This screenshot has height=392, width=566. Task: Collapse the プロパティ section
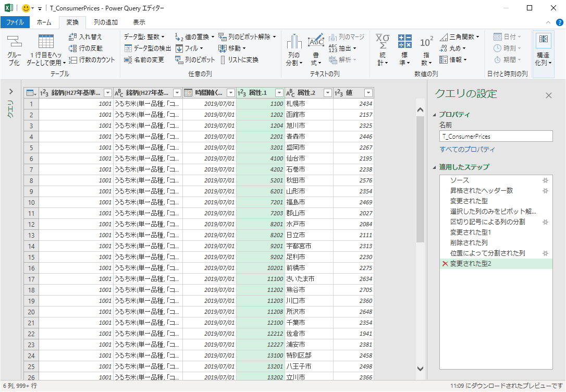435,115
